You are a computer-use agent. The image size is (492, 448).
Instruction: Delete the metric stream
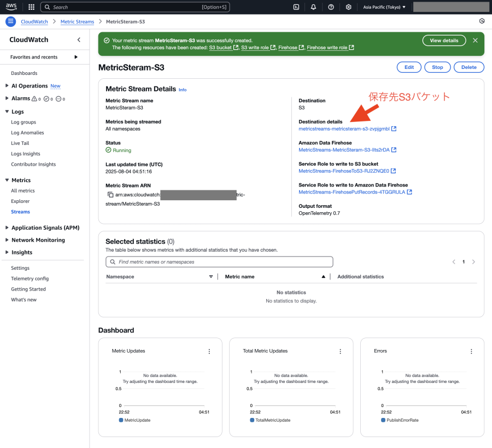(469, 67)
